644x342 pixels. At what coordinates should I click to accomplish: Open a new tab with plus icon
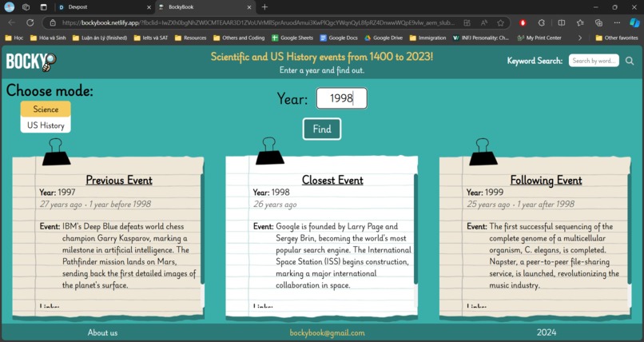click(x=264, y=7)
